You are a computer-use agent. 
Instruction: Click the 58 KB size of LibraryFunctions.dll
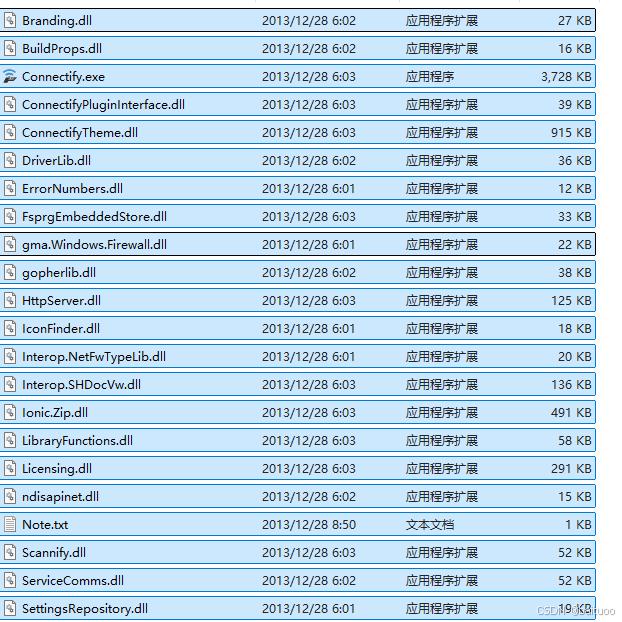click(x=575, y=440)
